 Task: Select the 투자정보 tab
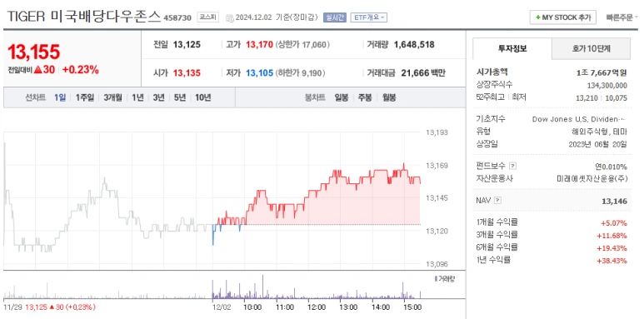point(512,49)
